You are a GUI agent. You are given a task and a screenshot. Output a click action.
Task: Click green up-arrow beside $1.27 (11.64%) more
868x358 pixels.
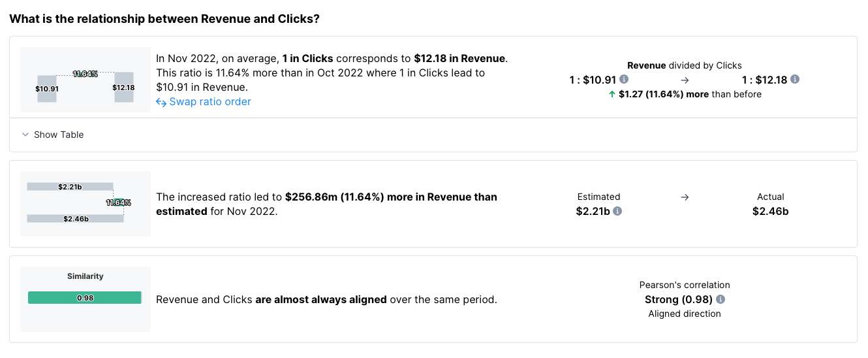pos(612,94)
